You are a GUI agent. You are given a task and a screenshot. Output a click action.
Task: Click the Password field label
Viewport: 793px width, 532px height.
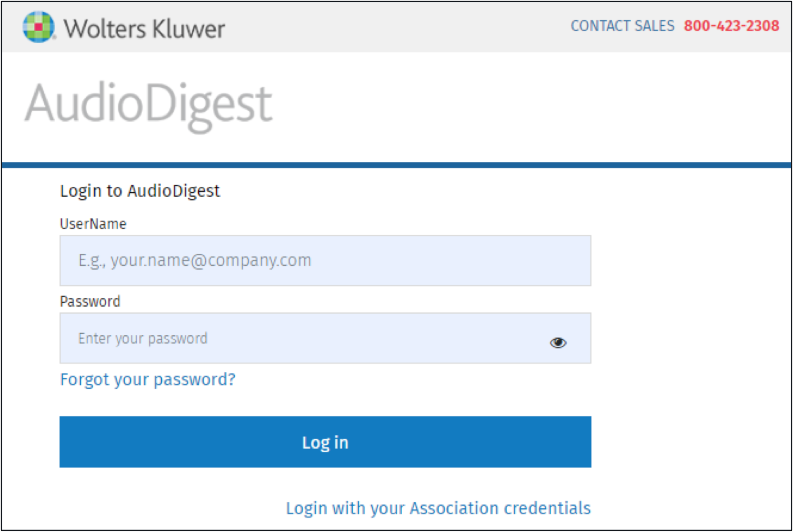coord(90,302)
